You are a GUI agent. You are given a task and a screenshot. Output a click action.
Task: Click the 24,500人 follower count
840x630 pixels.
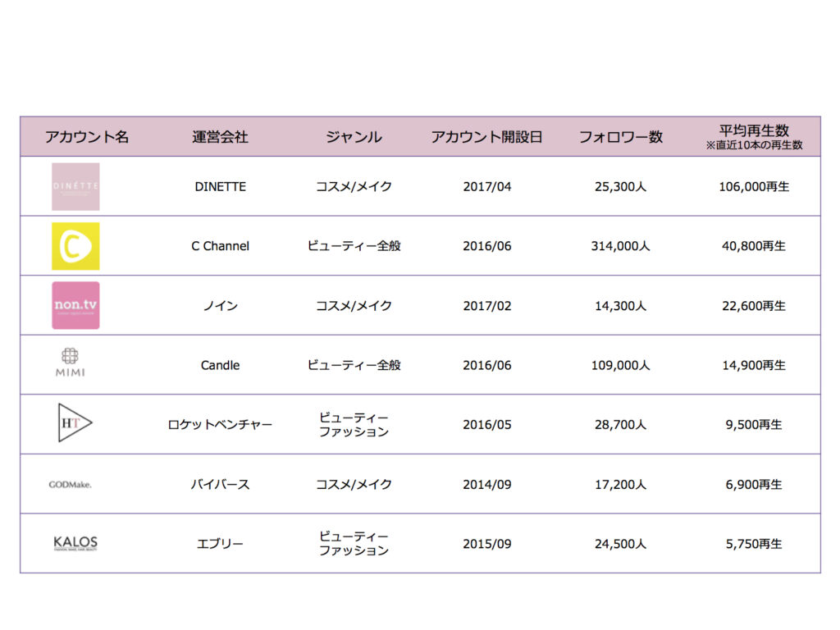click(620, 544)
